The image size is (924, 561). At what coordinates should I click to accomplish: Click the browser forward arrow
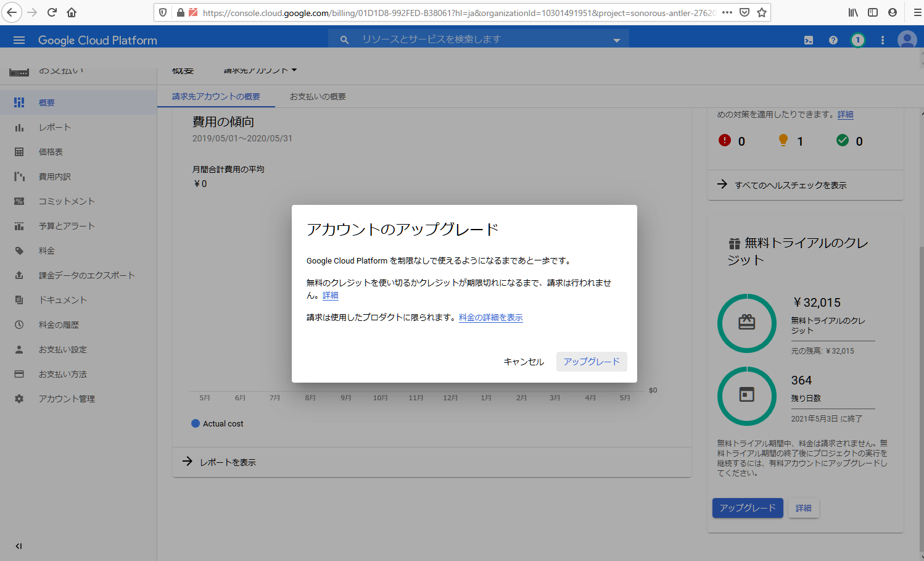point(32,12)
